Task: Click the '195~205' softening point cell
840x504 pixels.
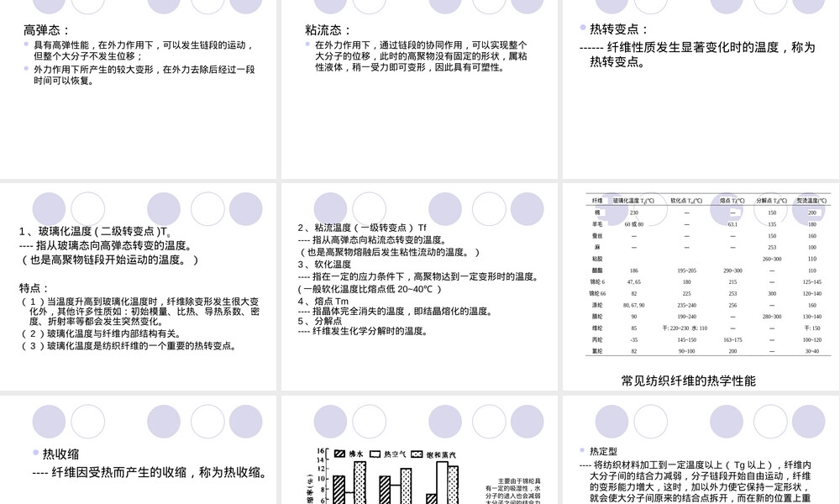Action: pyautogui.click(x=686, y=270)
